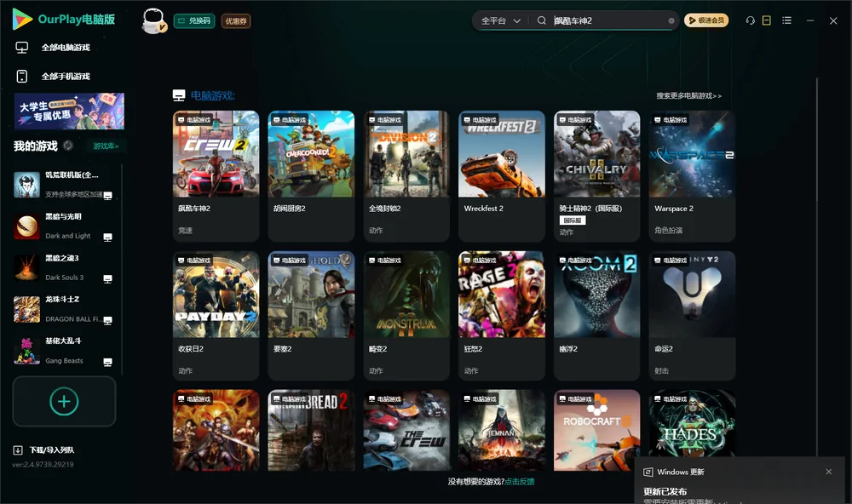The image size is (852, 504).
Task: Open 幽浮2 XCOM 2 card
Action: click(596, 316)
